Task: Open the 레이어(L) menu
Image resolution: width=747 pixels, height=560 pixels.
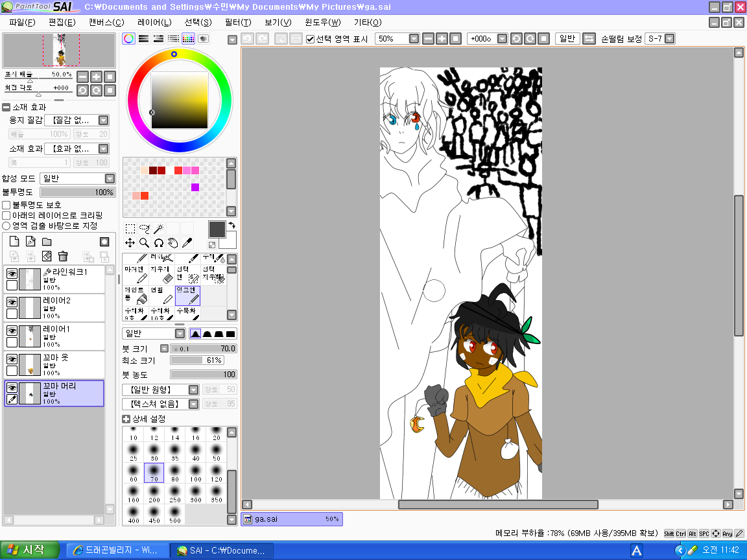Action: pyautogui.click(x=154, y=23)
